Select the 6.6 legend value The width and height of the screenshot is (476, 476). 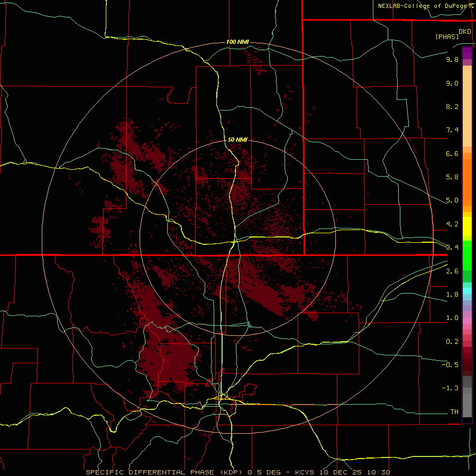pyautogui.click(x=452, y=153)
